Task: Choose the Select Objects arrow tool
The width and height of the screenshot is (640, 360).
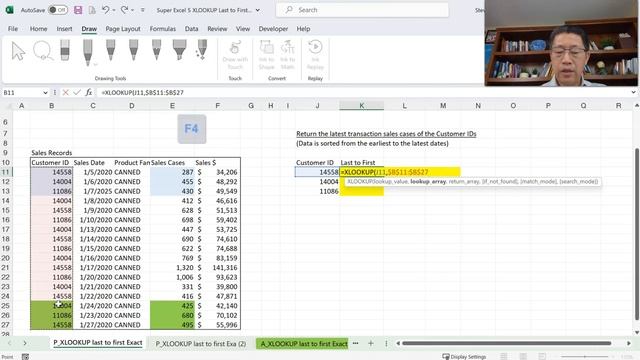Action: (x=18, y=51)
